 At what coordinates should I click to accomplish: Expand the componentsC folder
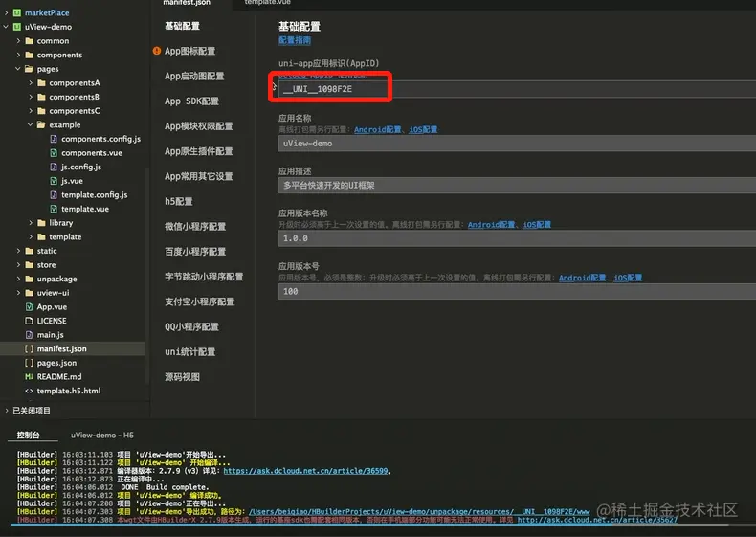(x=31, y=110)
